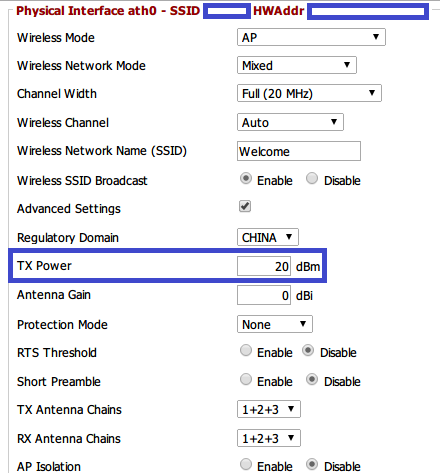This screenshot has width=440, height=473.
Task: Click the Wireless Network Name SSID field
Action: 299,151
